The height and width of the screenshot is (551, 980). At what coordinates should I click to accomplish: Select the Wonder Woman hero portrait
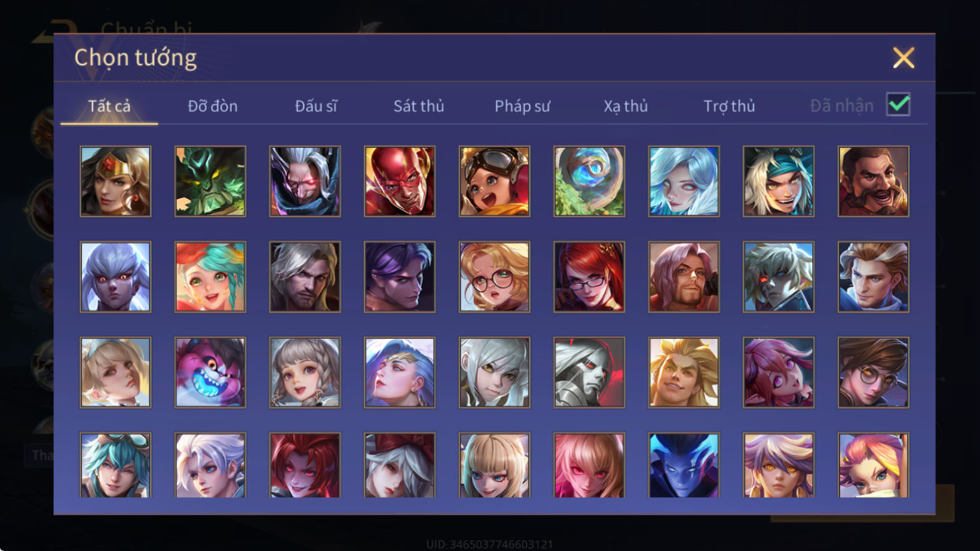coord(115,182)
